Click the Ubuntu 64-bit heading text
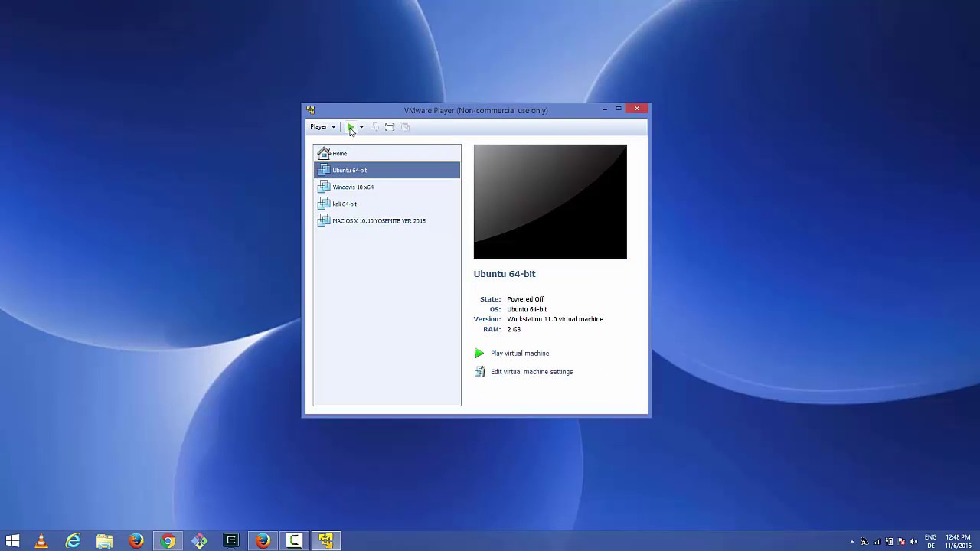 coord(505,274)
